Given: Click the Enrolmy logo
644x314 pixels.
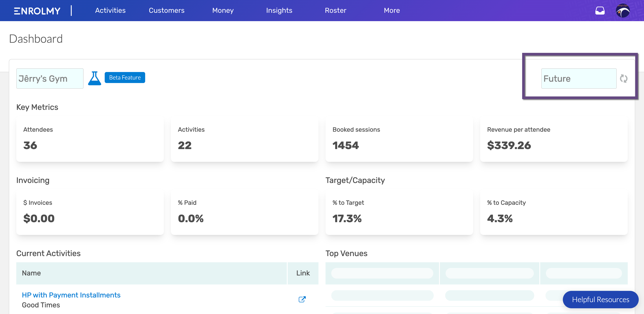Looking at the screenshot, I should pyautogui.click(x=37, y=11).
